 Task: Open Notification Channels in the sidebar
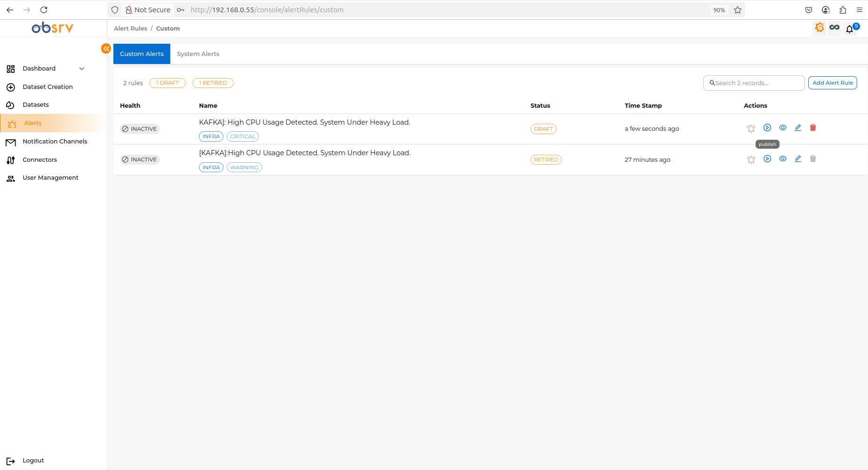tap(55, 141)
